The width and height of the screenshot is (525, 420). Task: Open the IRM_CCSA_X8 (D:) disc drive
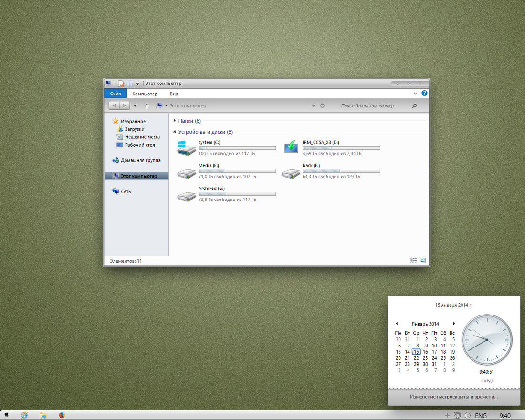(x=332, y=148)
